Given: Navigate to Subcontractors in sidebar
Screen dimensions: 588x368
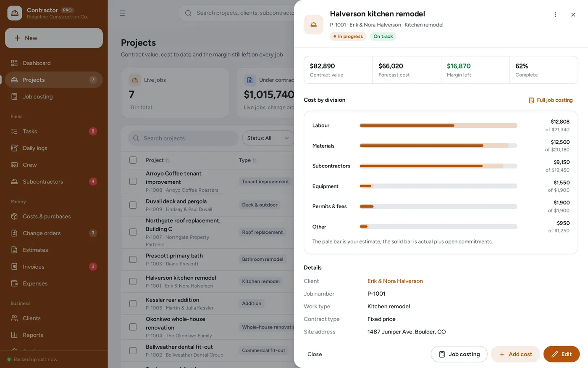Looking at the screenshot, I should (x=54, y=182).
